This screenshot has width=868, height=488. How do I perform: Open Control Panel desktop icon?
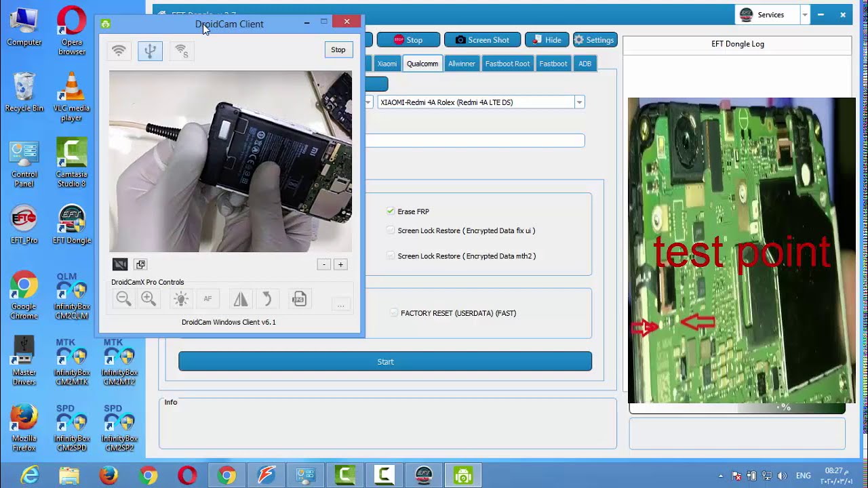pyautogui.click(x=24, y=163)
